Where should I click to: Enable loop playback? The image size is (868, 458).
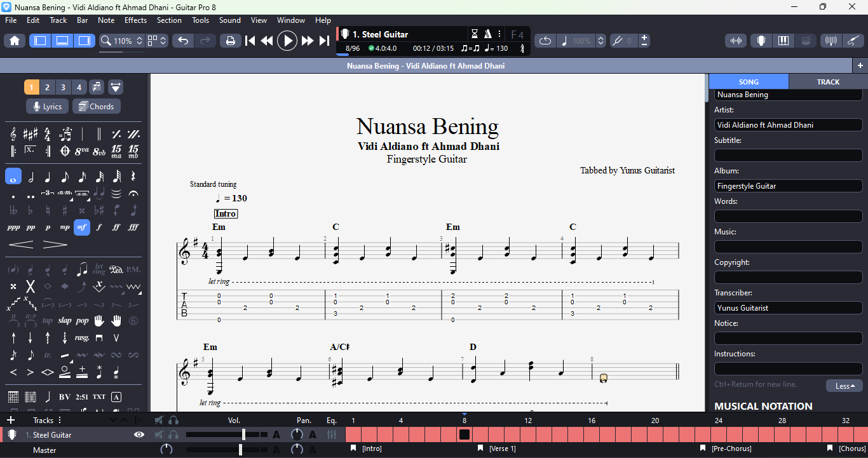point(545,41)
